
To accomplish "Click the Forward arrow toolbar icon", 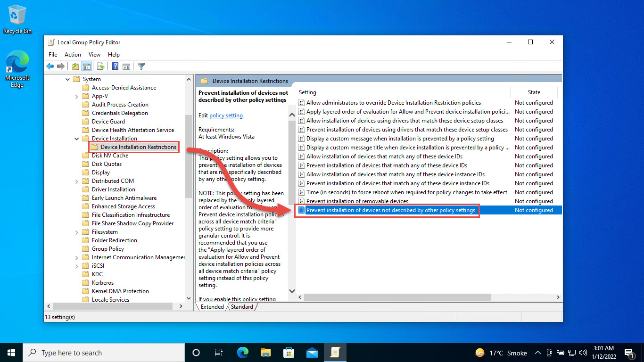I will (60, 66).
